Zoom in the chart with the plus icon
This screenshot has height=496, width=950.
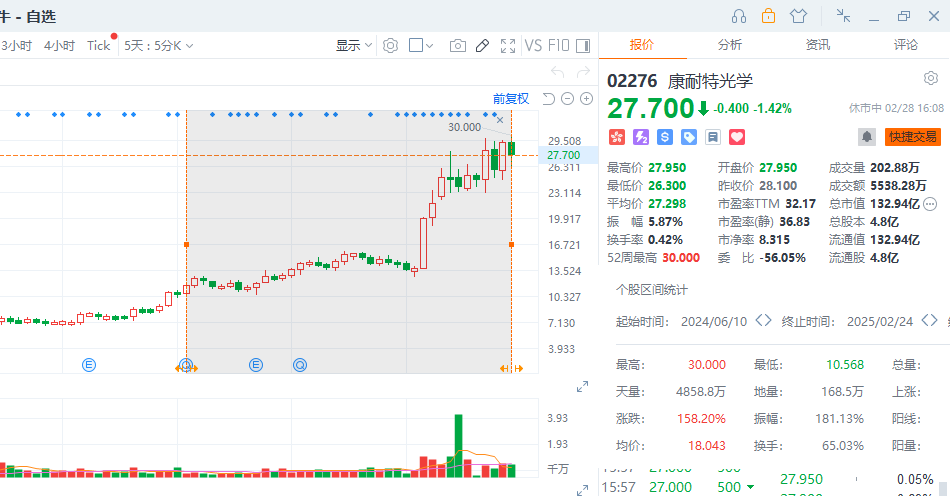coord(586,99)
